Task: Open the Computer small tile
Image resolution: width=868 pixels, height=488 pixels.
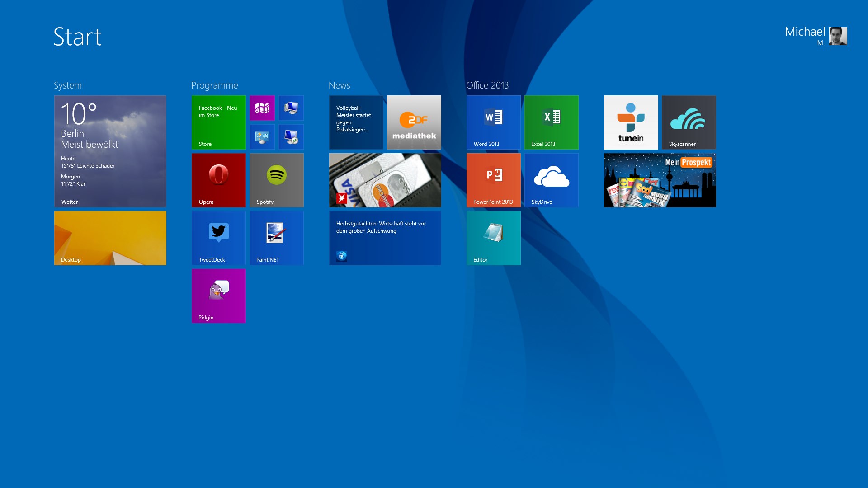Action: click(x=291, y=108)
